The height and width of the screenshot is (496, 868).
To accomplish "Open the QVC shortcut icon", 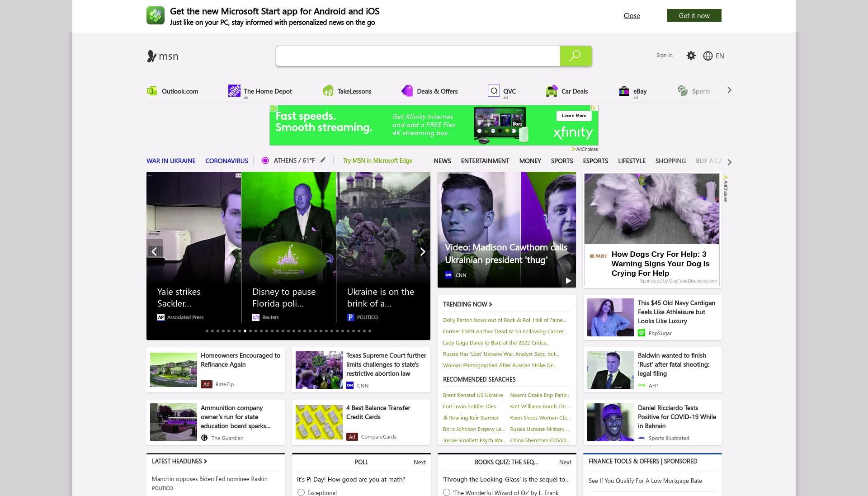I will pyautogui.click(x=494, y=91).
